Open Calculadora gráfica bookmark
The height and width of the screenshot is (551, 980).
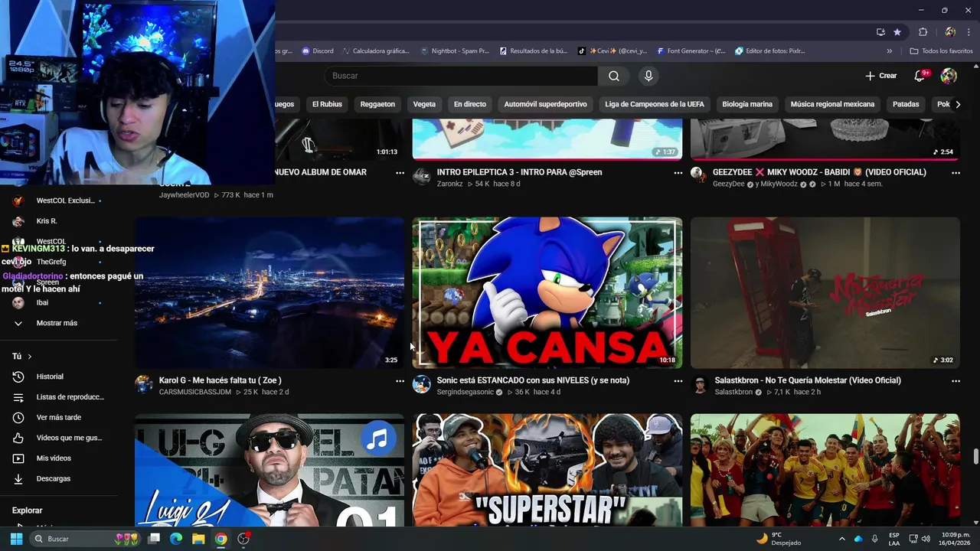pos(375,51)
